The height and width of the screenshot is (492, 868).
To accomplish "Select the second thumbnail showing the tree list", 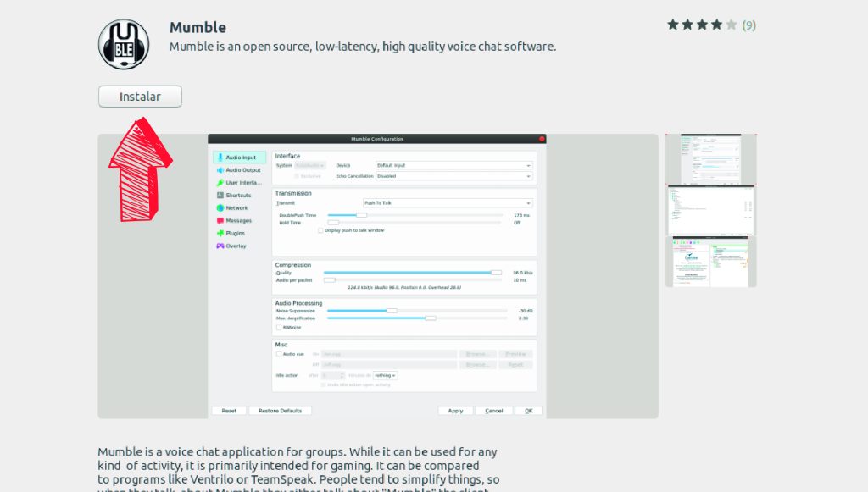I will coord(711,211).
